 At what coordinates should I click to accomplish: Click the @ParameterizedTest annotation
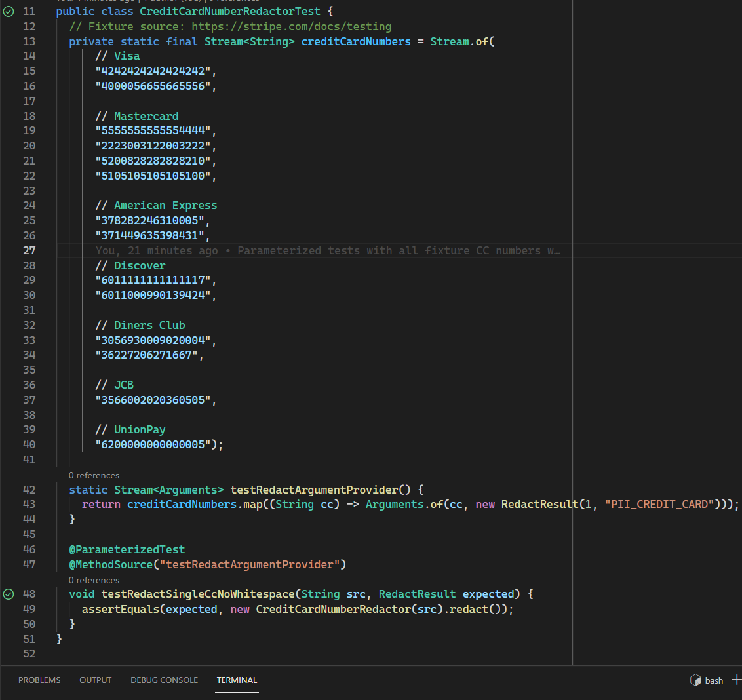point(127,549)
